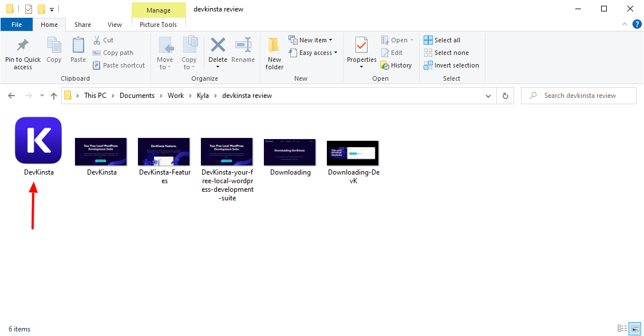The width and height of the screenshot is (644, 336).
Task: Expand the Open button dropdown arrow
Action: pyautogui.click(x=412, y=40)
